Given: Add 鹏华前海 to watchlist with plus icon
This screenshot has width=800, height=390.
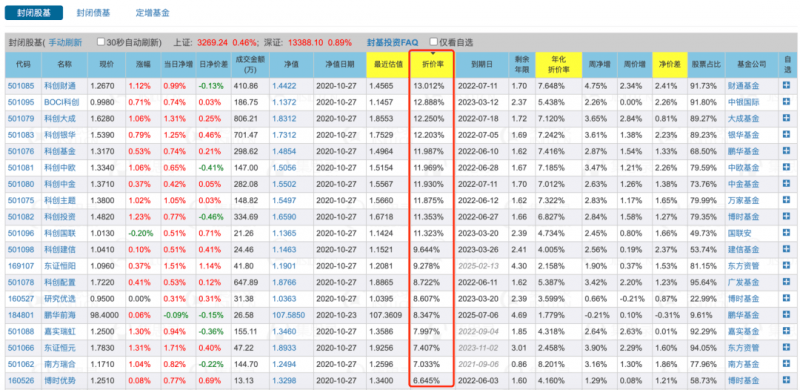Looking at the screenshot, I should (x=787, y=315).
